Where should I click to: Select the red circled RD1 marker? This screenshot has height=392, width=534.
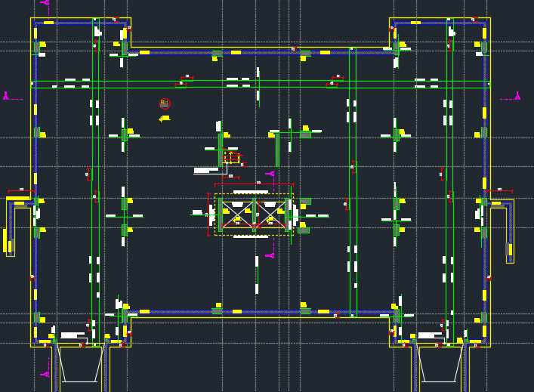pos(165,103)
